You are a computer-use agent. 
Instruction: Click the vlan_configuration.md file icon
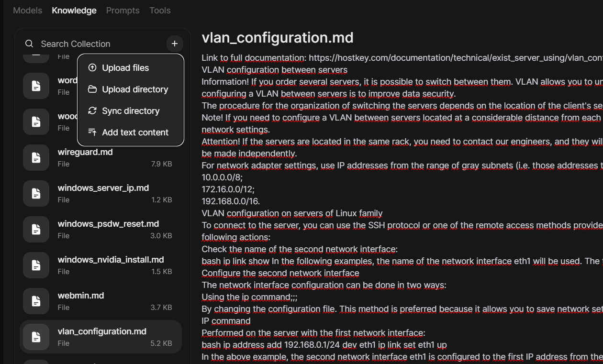36,337
